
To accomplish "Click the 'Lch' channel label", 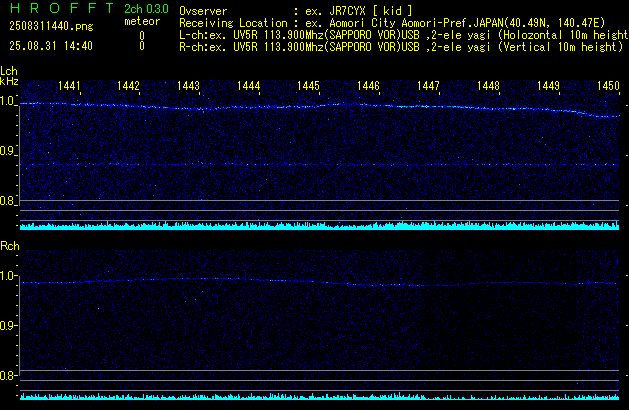I will coord(9,71).
